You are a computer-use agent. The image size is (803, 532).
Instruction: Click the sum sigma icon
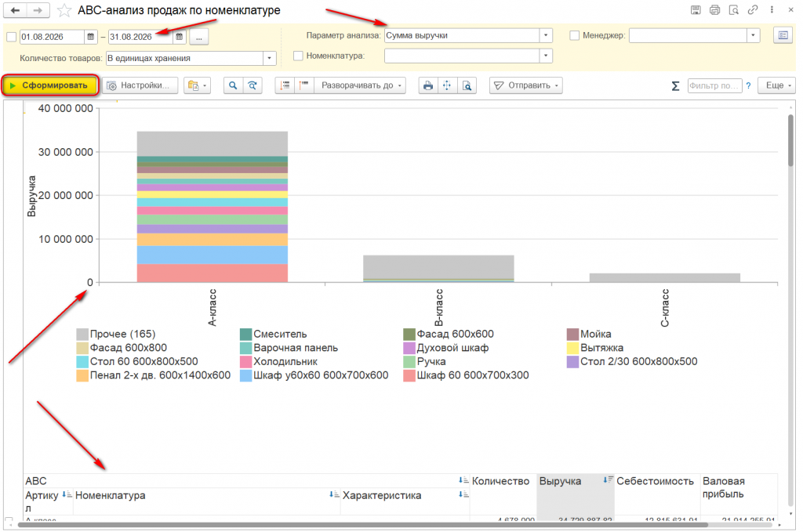pos(675,86)
